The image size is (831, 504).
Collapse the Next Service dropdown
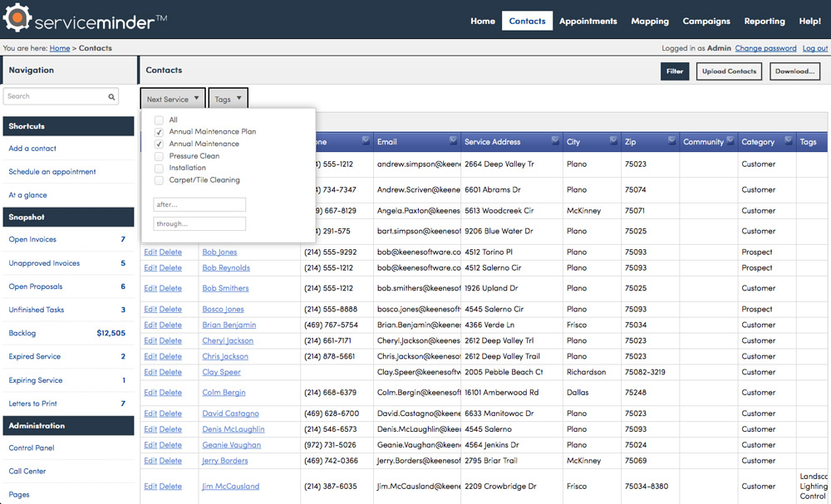pyautogui.click(x=173, y=99)
